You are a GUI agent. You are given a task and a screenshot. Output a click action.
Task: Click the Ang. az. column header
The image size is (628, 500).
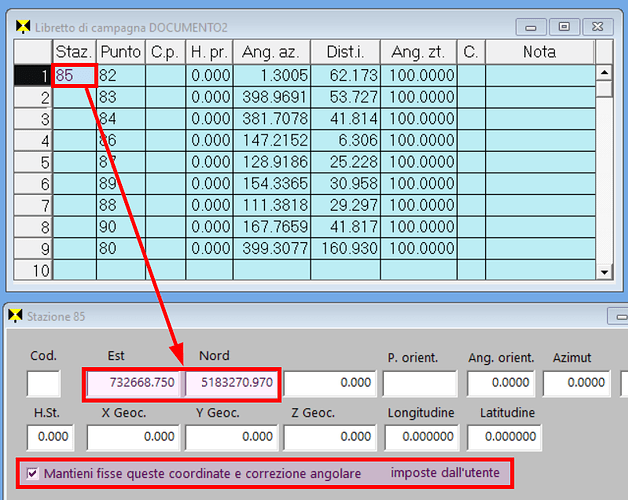coord(272,52)
